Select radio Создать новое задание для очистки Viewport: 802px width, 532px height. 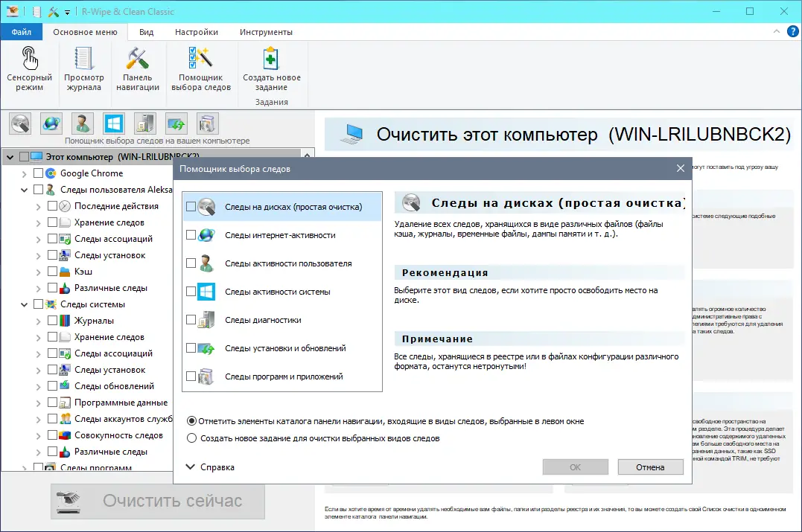[192, 438]
